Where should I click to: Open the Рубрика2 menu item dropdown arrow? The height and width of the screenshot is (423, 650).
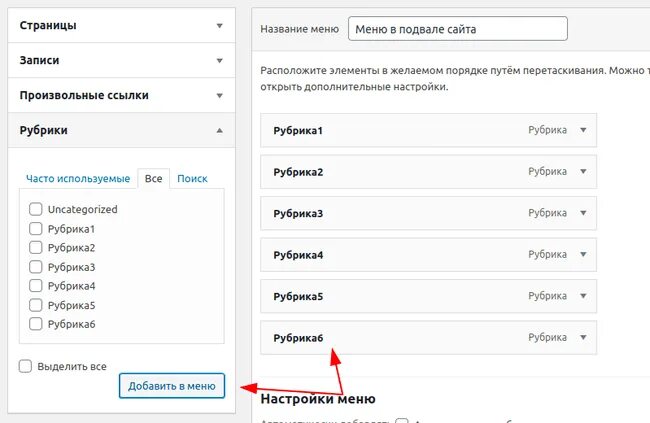click(583, 172)
